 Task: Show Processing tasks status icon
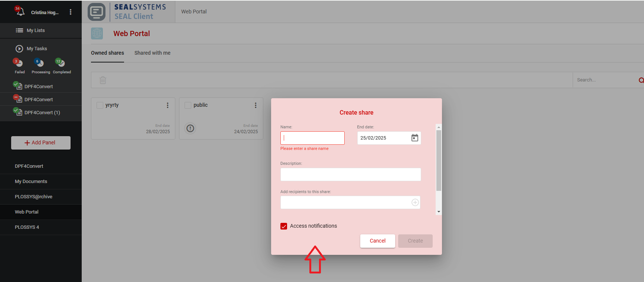click(40, 63)
